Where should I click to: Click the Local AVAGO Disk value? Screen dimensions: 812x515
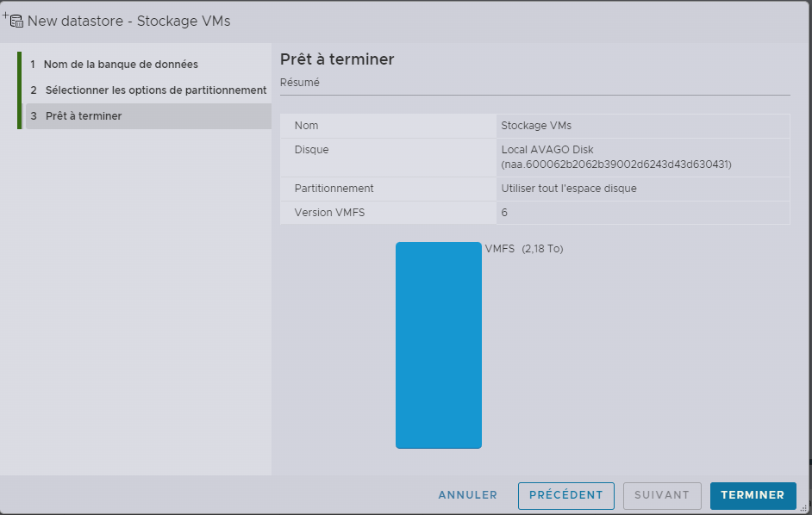(x=547, y=150)
